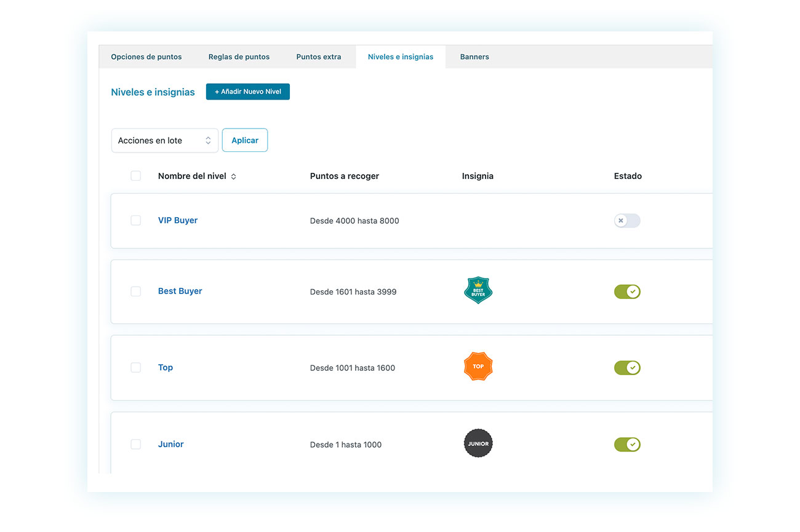Open the Banners tab
The width and height of the screenshot is (800, 532).
(x=474, y=57)
